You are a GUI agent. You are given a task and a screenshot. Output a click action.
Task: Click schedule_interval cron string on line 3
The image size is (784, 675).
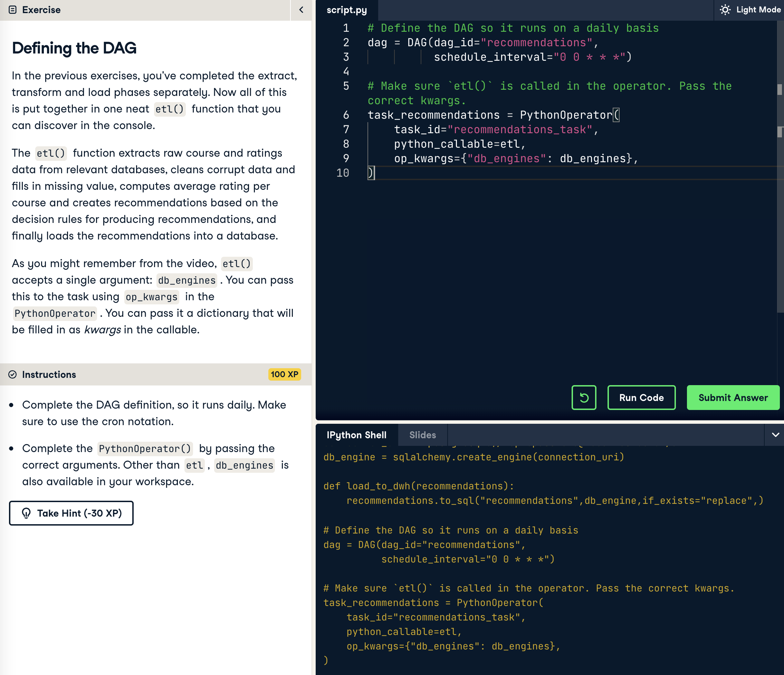tap(589, 57)
